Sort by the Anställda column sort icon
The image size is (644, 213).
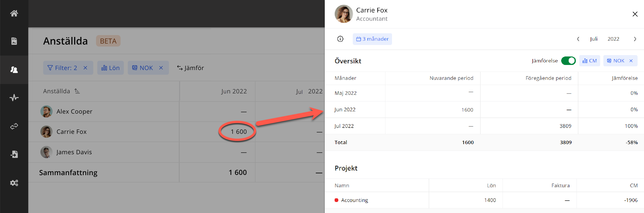coord(77,91)
